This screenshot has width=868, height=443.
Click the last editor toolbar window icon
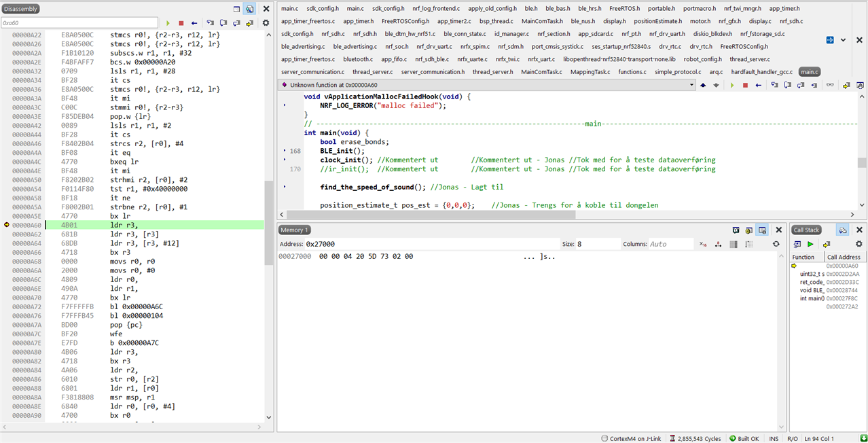tap(859, 85)
